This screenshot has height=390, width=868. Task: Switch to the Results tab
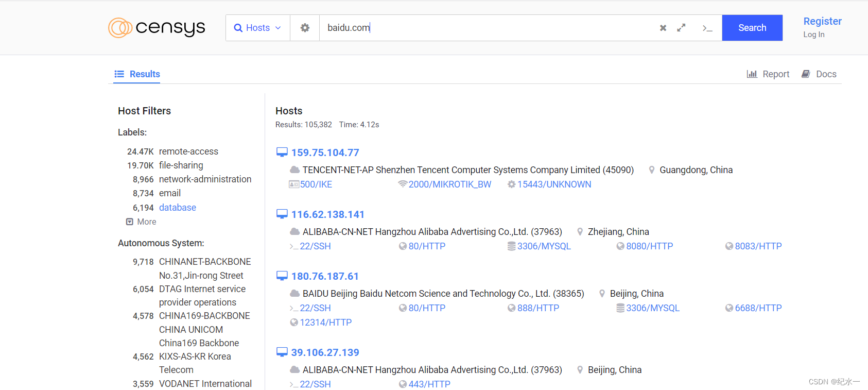pyautogui.click(x=137, y=74)
